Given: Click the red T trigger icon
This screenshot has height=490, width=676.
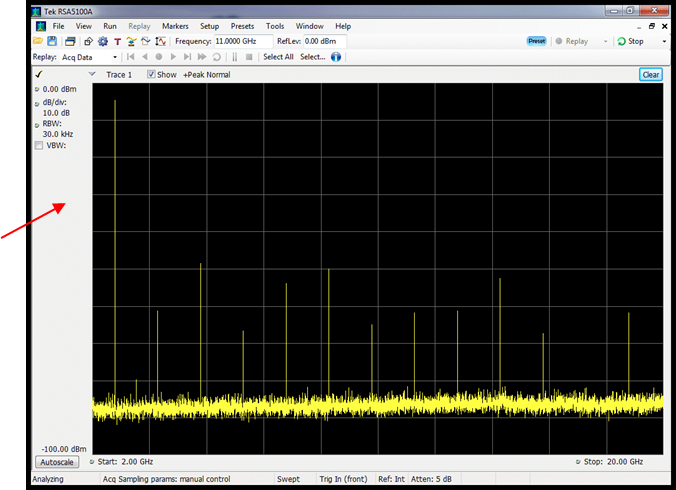Looking at the screenshot, I should pos(117,42).
